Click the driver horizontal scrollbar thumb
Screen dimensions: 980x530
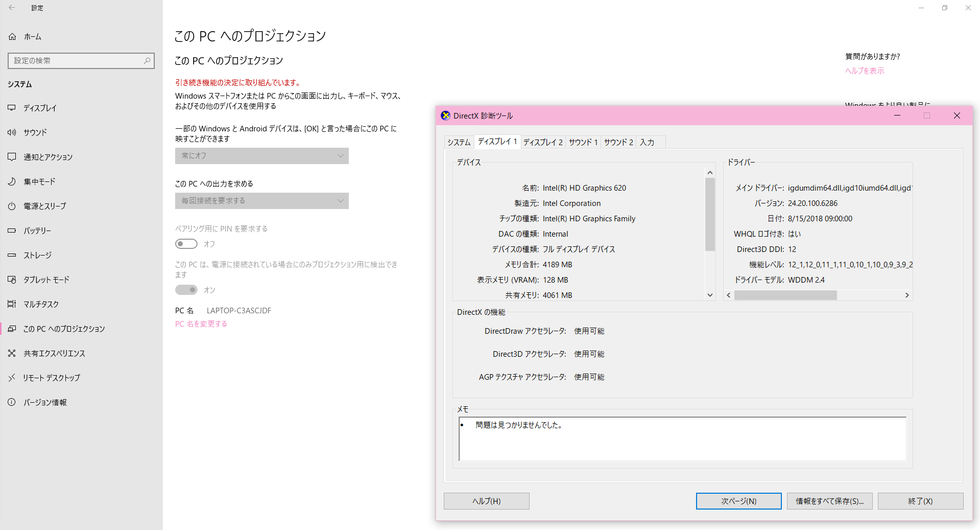(785, 295)
